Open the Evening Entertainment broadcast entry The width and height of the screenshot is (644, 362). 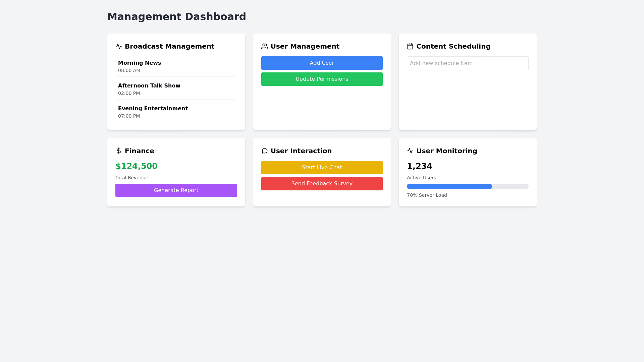tap(176, 112)
